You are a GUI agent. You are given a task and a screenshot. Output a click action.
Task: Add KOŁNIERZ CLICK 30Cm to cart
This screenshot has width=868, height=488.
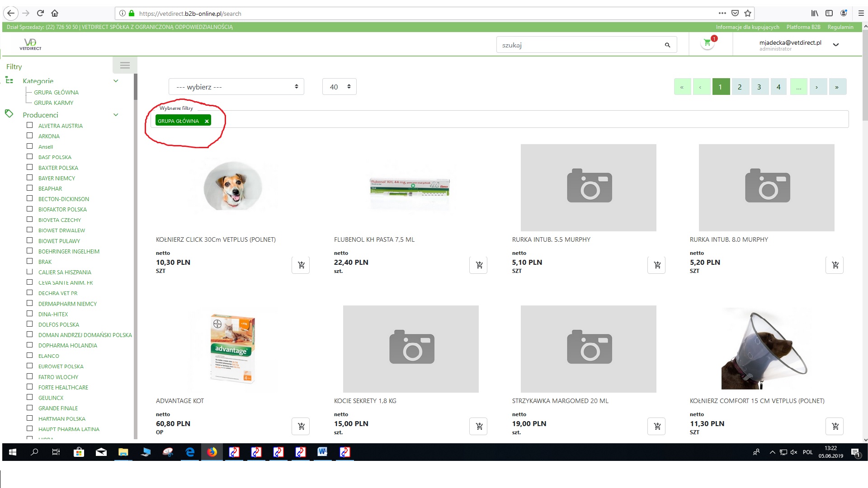(x=301, y=265)
